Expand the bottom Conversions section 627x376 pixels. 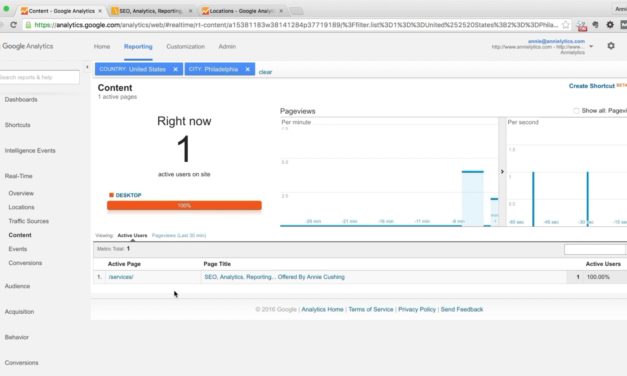(x=22, y=363)
